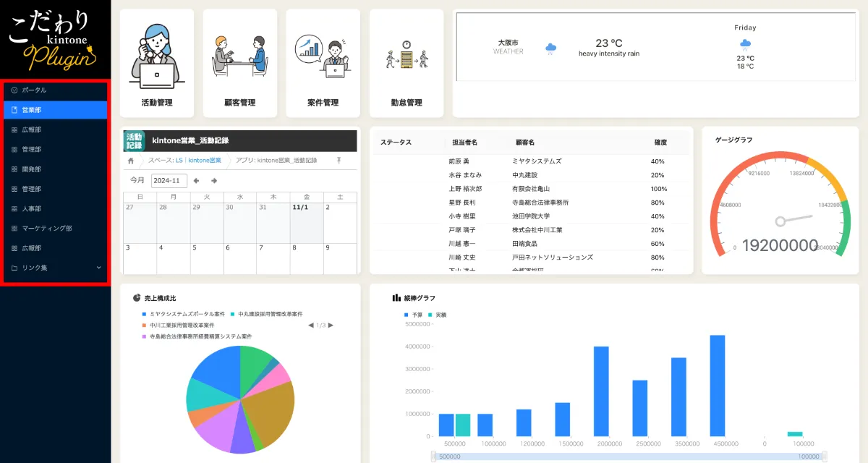
Task: Click the 4500000 blue budget bar
Action: coord(718,386)
